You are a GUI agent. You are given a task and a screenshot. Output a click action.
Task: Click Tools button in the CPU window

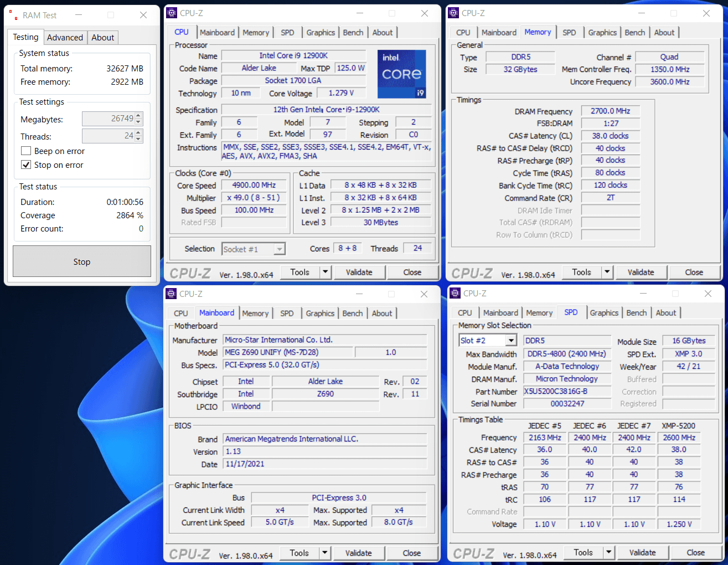[300, 273]
